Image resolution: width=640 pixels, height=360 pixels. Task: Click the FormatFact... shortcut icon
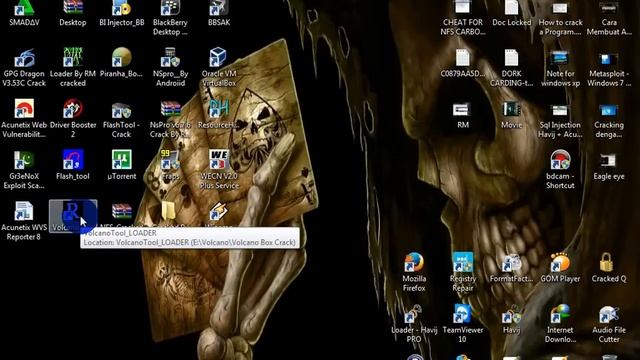pos(511,262)
